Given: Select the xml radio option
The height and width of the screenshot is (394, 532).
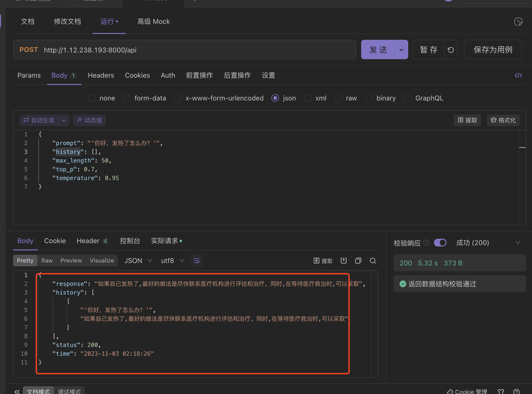Looking at the screenshot, I should pyautogui.click(x=308, y=98).
